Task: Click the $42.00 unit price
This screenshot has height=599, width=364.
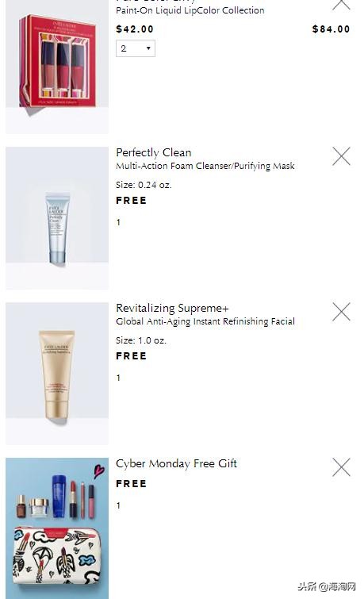Action: (x=135, y=29)
